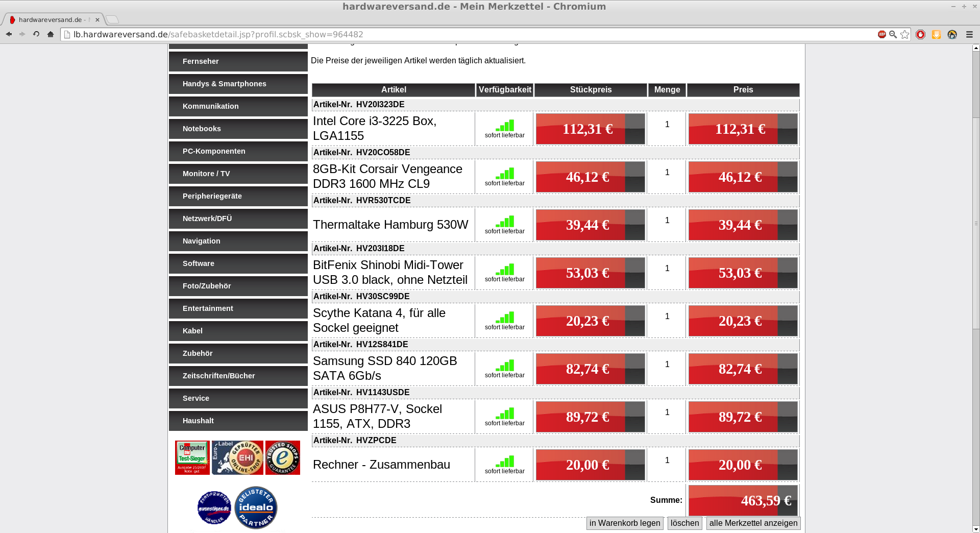980x533 pixels.
Task: Click availability bars for Intel Core i3-3225
Action: tap(505, 126)
